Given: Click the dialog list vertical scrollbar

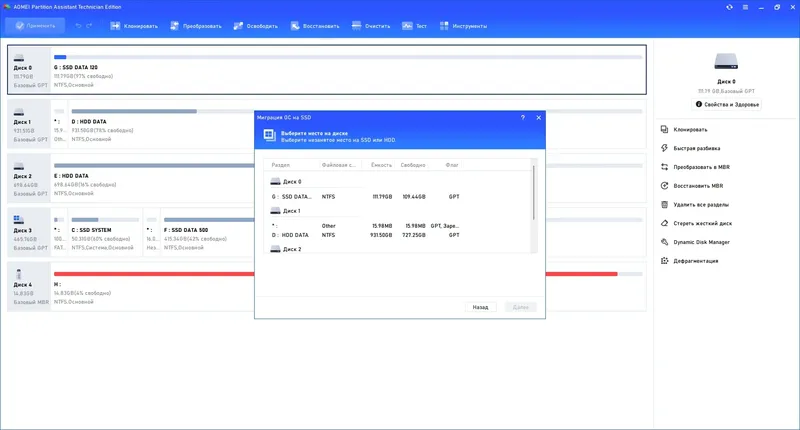Looking at the screenshot, I should (x=534, y=192).
